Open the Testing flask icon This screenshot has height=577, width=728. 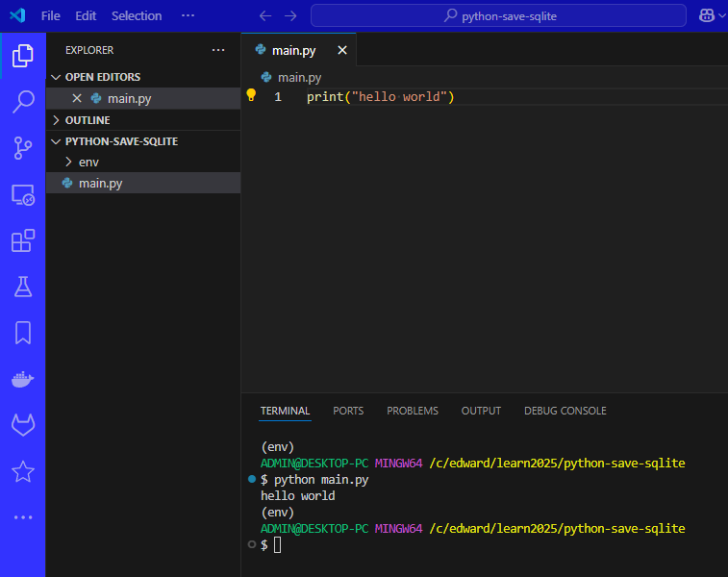point(23,287)
